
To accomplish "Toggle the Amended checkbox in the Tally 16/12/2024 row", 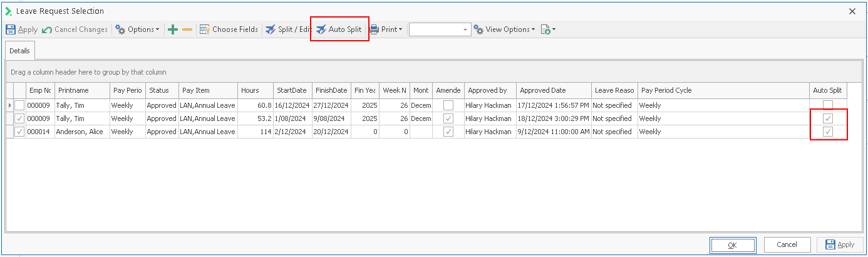I will [x=448, y=105].
